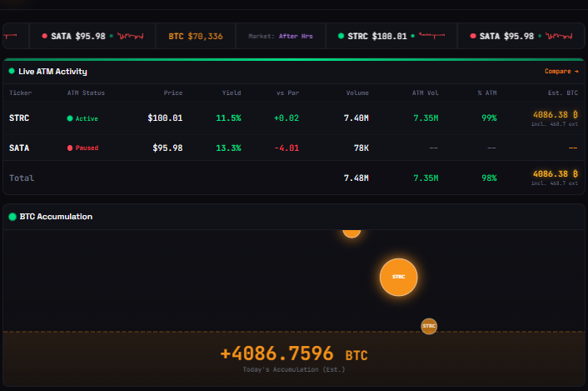Click the 7.48M total volume
The image size is (588, 391).
point(356,178)
